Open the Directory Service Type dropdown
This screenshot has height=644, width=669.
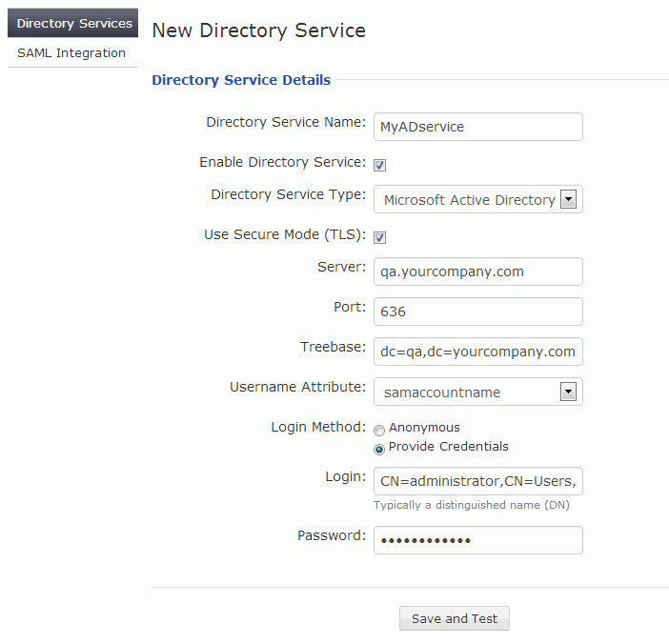(477, 199)
